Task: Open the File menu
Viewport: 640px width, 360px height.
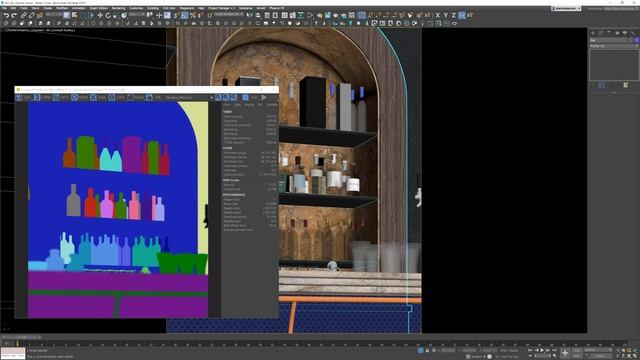Action: coord(4,8)
